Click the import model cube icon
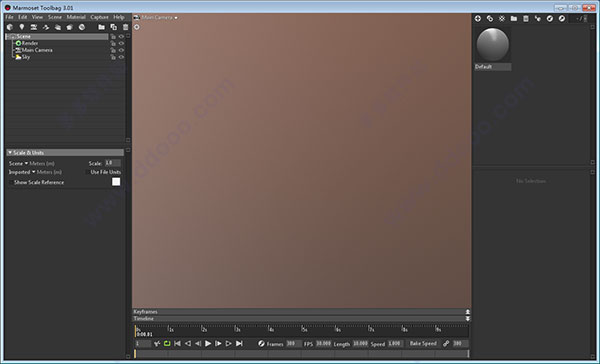600x364 pixels. [10, 27]
